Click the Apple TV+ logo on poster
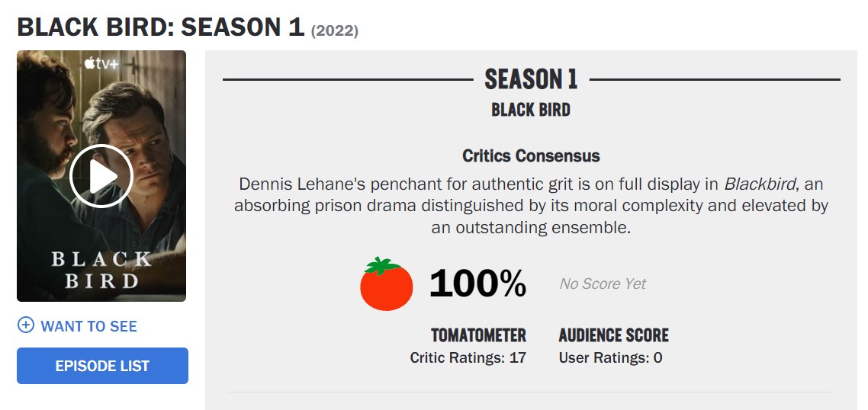The width and height of the screenshot is (868, 410). click(x=101, y=63)
